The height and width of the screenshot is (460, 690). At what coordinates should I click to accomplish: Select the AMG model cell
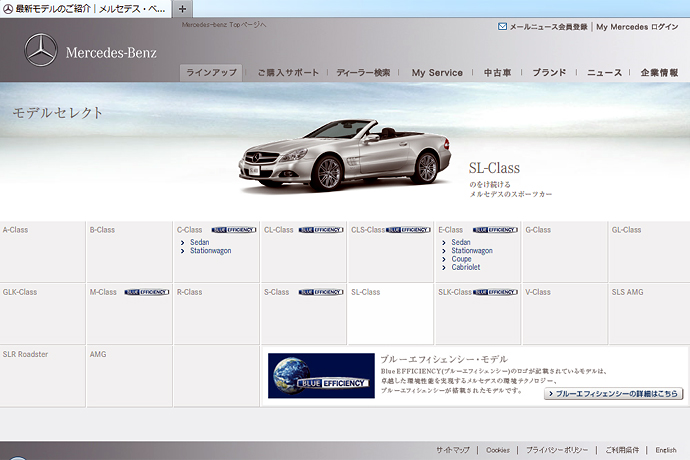[129, 376]
